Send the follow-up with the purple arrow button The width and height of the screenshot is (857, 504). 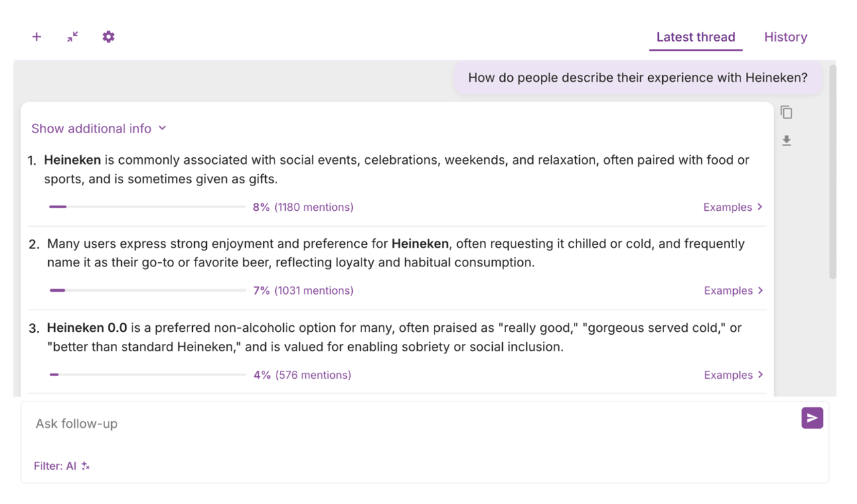[x=811, y=418]
